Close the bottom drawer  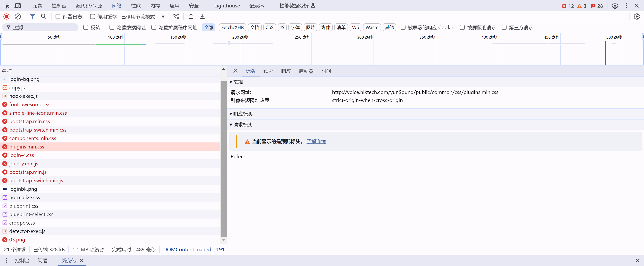click(x=637, y=261)
